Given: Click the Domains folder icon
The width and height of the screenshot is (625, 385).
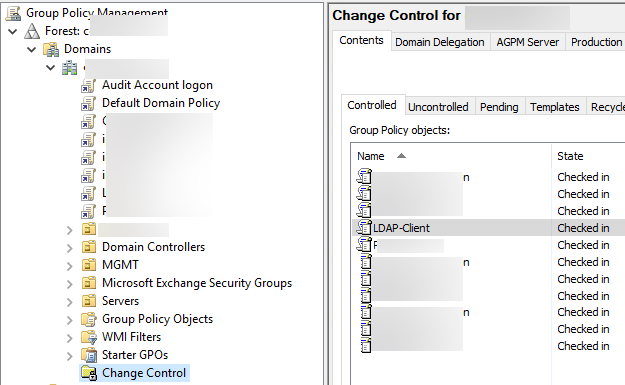Looking at the screenshot, I should [51, 49].
